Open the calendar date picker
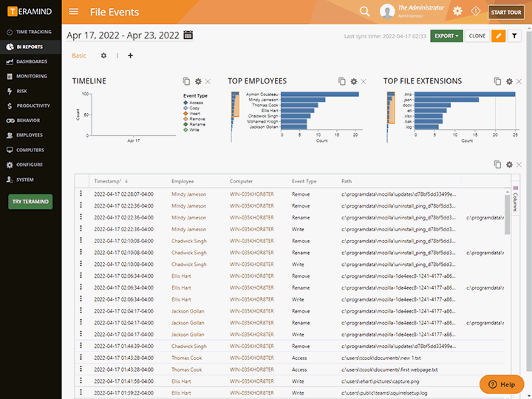Screen dimensions: 532x399 click(188, 35)
